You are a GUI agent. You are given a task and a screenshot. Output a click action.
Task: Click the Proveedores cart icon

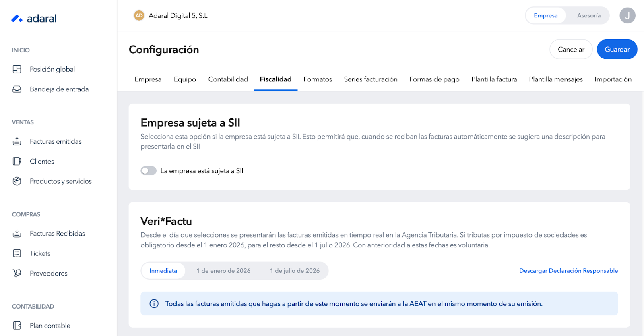pos(17,273)
